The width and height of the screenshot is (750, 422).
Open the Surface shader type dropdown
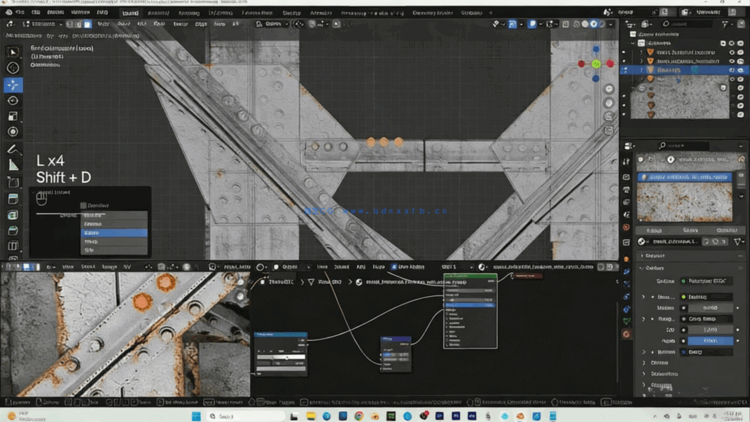tap(707, 281)
